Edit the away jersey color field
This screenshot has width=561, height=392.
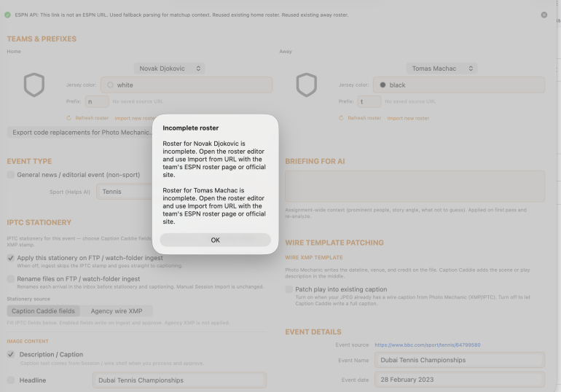tap(459, 85)
